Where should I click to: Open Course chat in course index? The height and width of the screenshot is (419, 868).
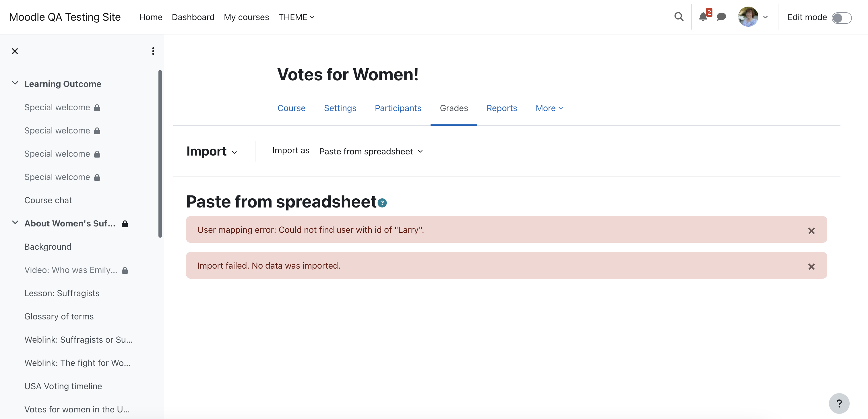48,200
